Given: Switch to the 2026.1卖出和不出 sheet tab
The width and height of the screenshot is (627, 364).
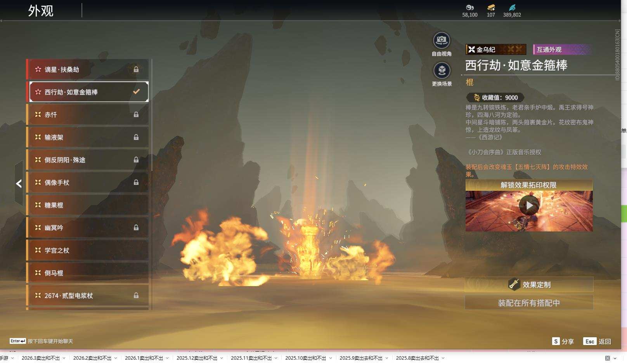Looking at the screenshot, I should coord(144,358).
